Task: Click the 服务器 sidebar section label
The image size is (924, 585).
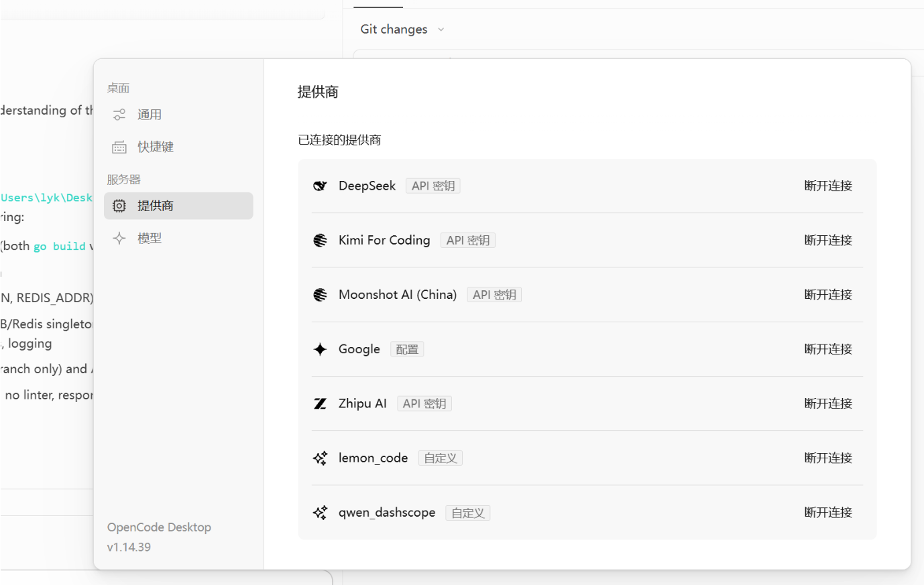Action: coord(124,180)
